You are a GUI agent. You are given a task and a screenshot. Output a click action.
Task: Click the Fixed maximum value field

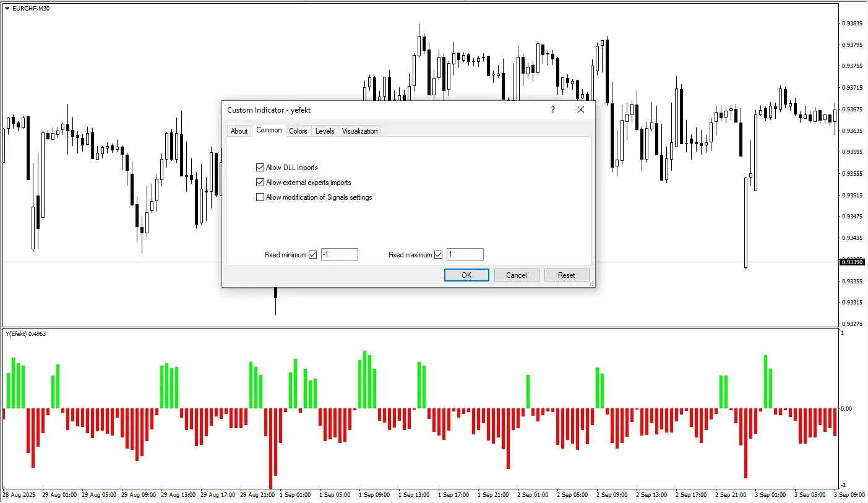coord(465,254)
